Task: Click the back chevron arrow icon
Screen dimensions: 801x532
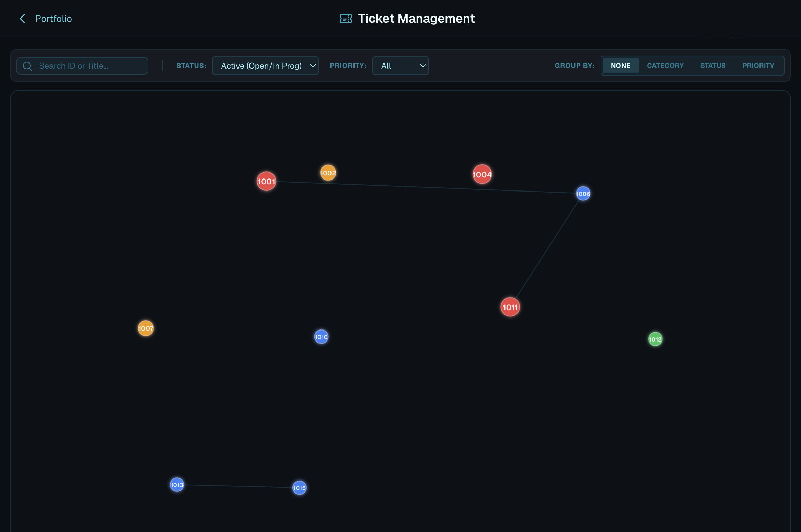Action: (x=23, y=19)
